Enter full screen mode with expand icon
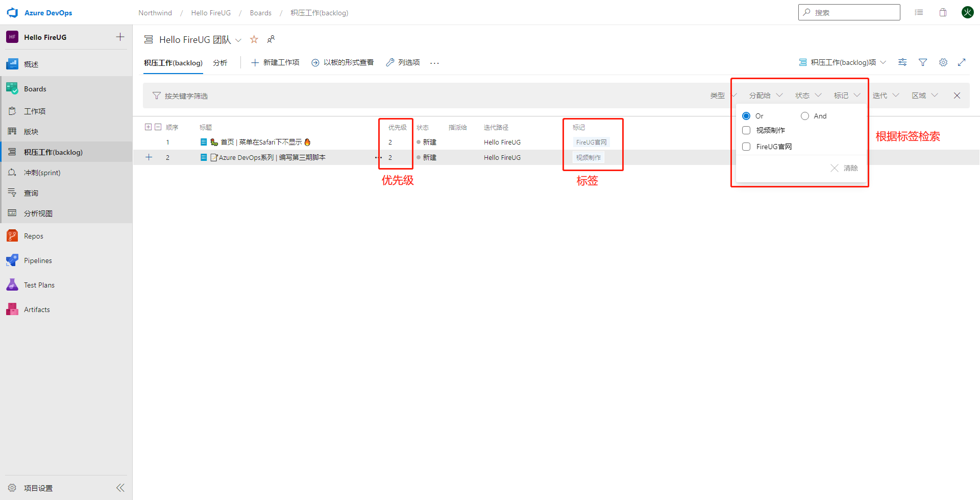This screenshot has width=980, height=500. [962, 62]
